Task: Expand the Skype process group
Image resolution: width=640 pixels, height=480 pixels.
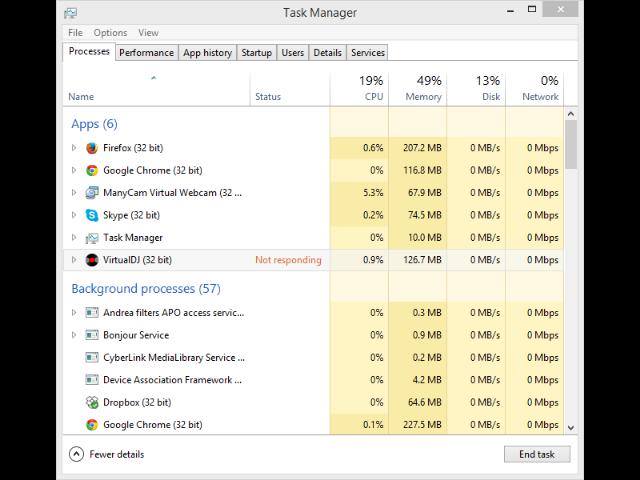Action: pos(74,215)
